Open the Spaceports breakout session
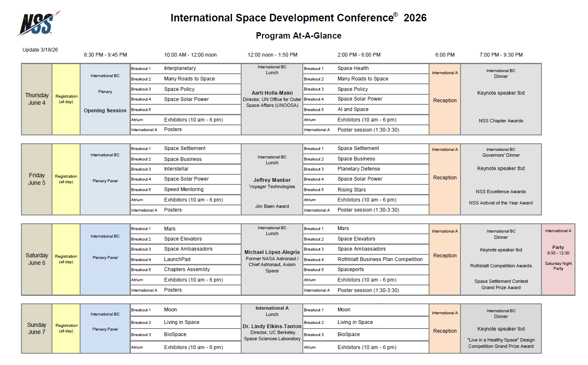The width and height of the screenshot is (588, 365). click(x=351, y=269)
